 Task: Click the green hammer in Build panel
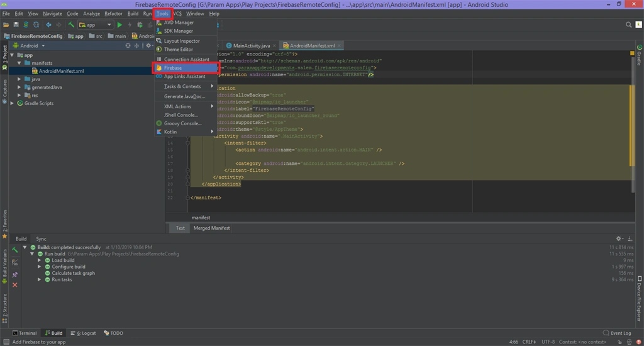click(x=15, y=250)
